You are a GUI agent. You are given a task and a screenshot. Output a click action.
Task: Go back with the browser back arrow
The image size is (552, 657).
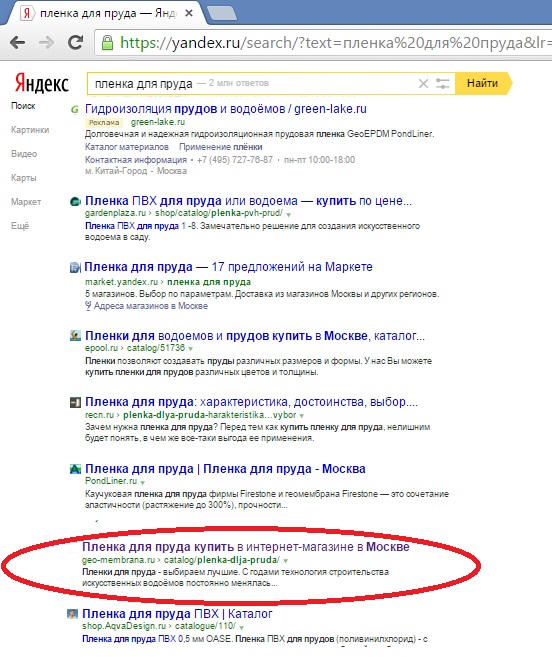[x=18, y=43]
